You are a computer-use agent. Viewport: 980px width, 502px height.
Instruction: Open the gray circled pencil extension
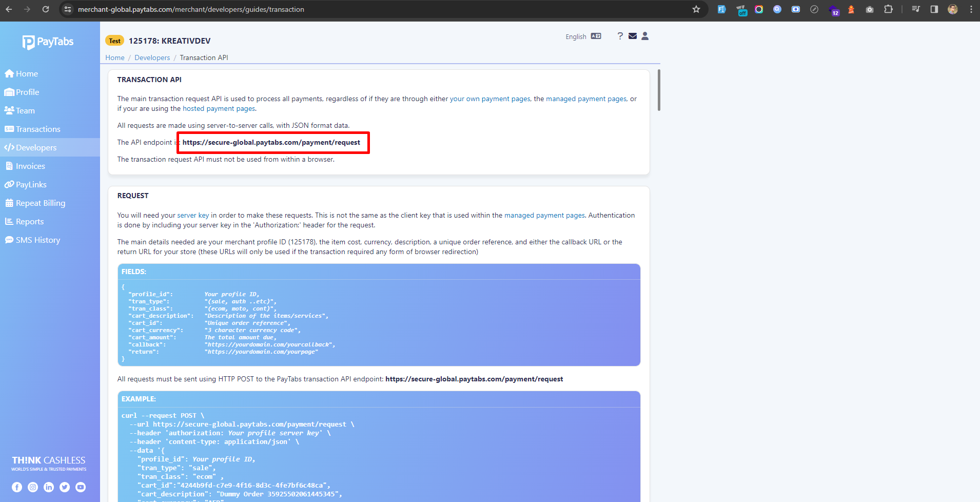pos(814,9)
